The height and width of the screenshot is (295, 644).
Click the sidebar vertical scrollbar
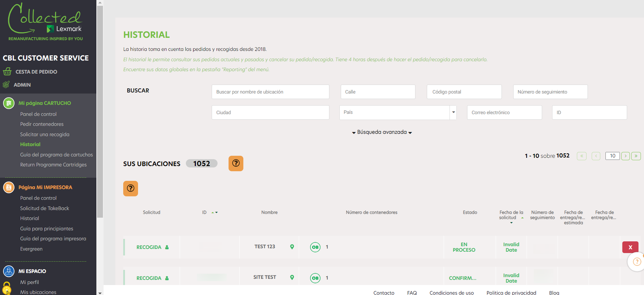(100, 112)
